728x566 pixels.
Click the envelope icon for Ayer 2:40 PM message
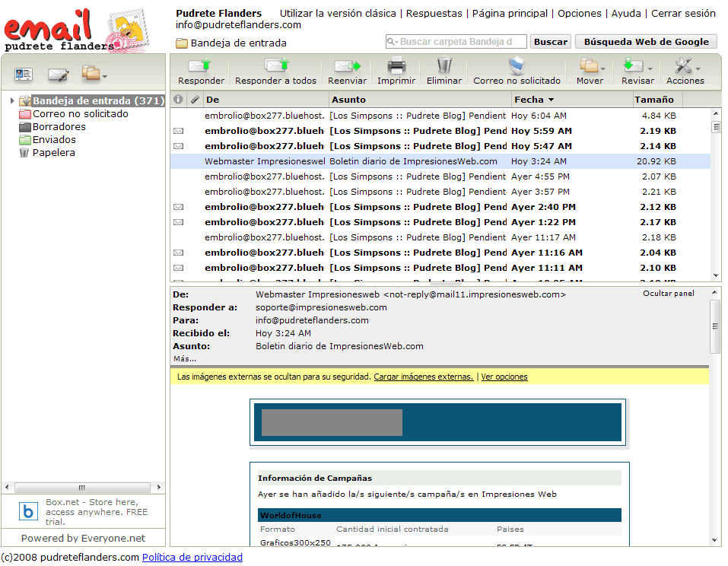click(178, 207)
